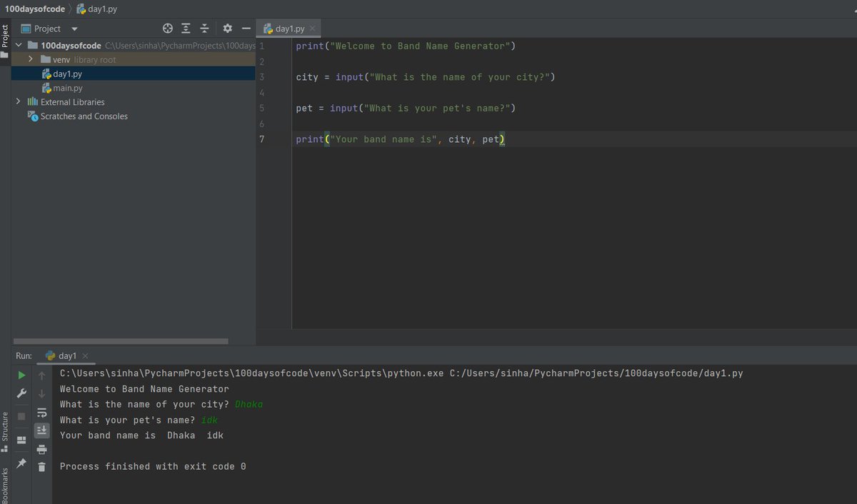Click day1.py breadcrumb in navigation bar
This screenshot has height=504, width=857.
(x=96, y=9)
